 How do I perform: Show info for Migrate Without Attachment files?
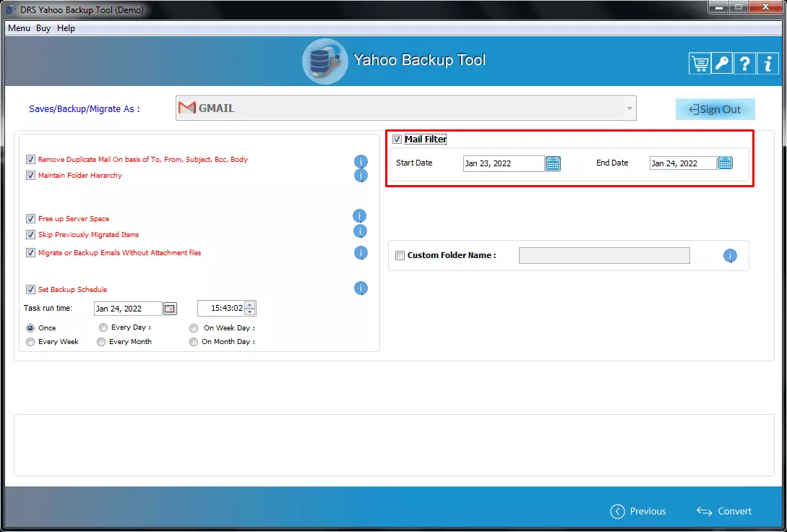pyautogui.click(x=361, y=253)
